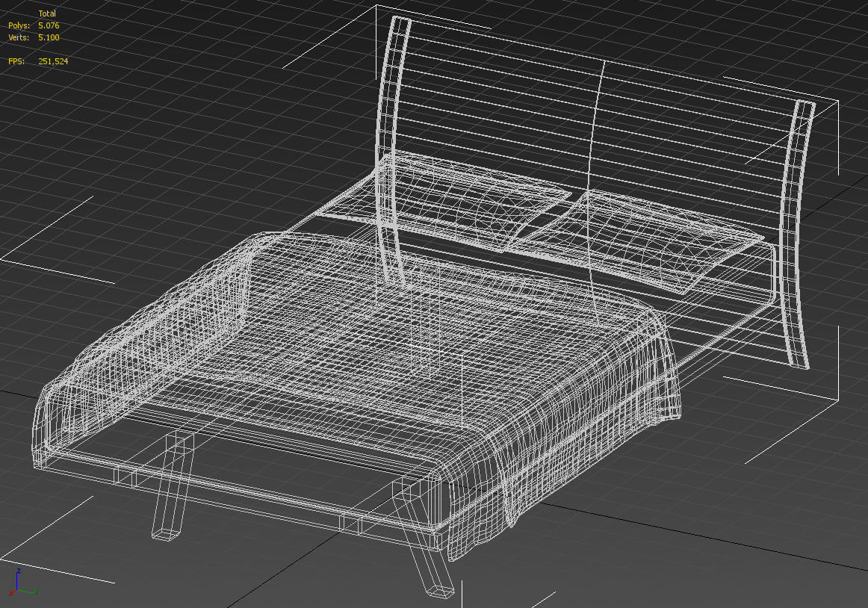Select the Verts count value 5.100
The width and height of the screenshot is (868, 608).
(49, 37)
